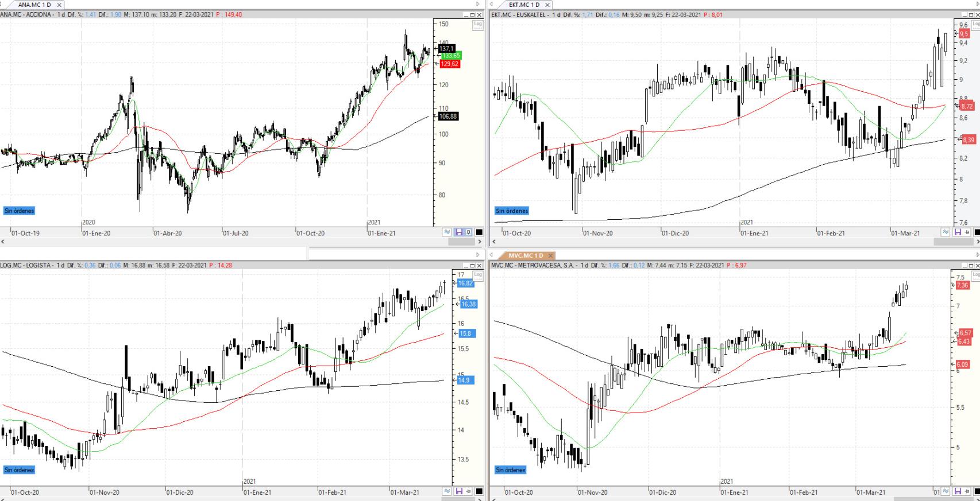Switch to the ANA.MC 1 D tab

pos(34,5)
